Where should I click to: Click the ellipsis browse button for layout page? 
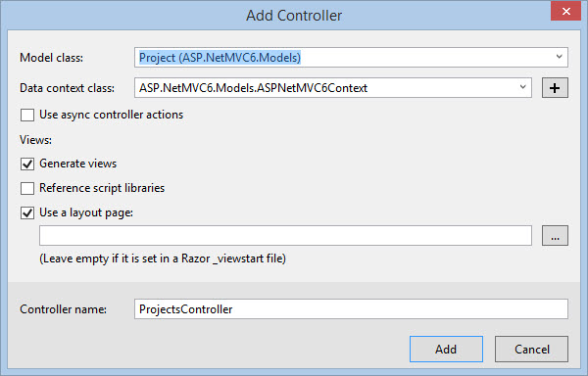[x=555, y=236]
